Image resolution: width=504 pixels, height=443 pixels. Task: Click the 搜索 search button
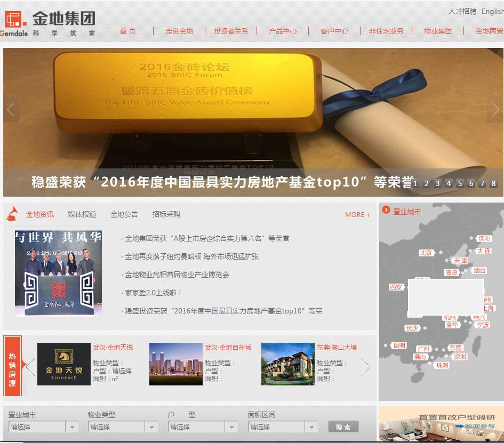tap(343, 427)
